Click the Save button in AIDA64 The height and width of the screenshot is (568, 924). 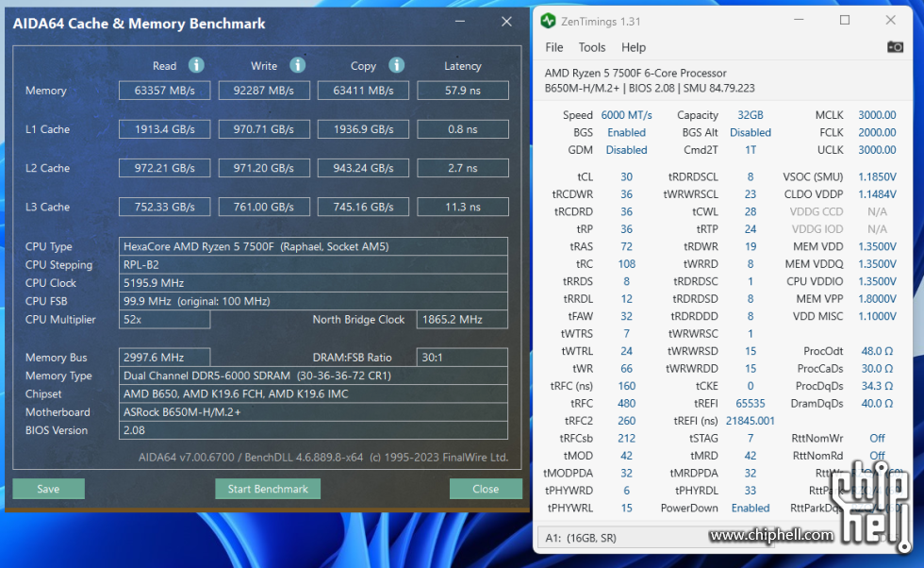(48, 489)
